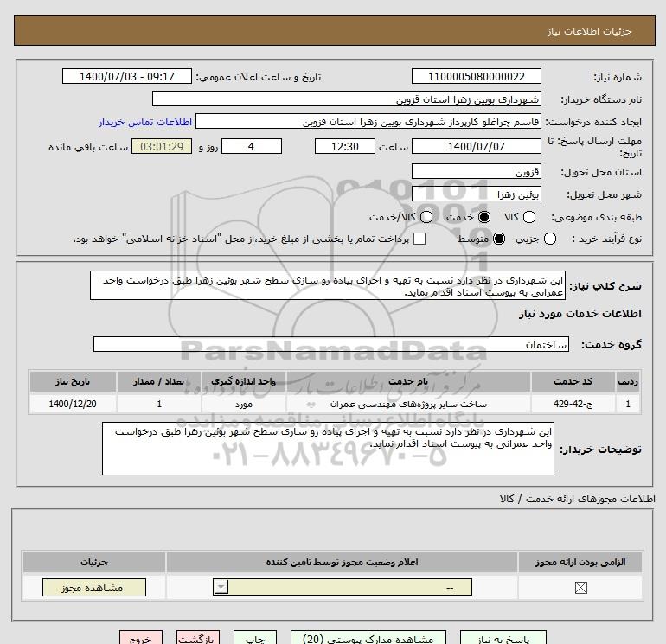Toggle the mandatory permit checkbox

point(580,588)
